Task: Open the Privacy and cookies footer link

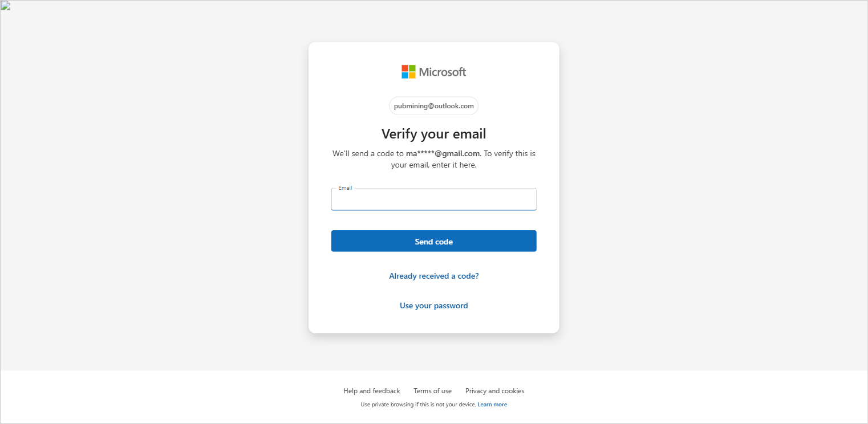Action: pyautogui.click(x=495, y=391)
